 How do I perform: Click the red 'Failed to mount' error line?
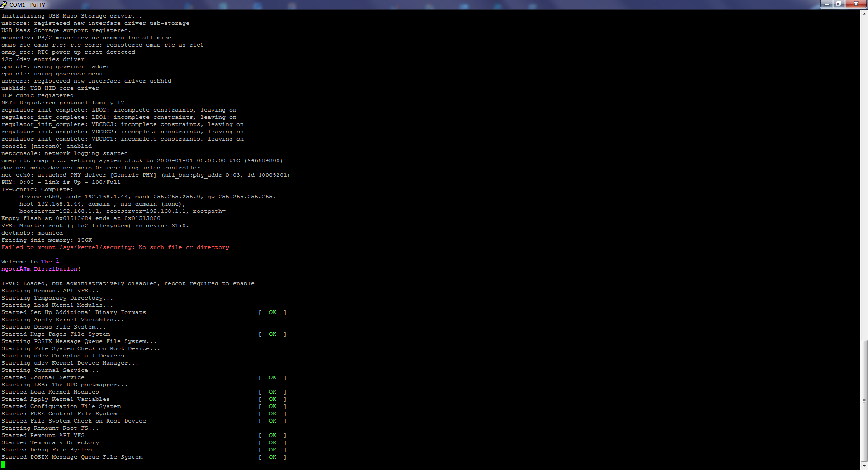(115, 248)
